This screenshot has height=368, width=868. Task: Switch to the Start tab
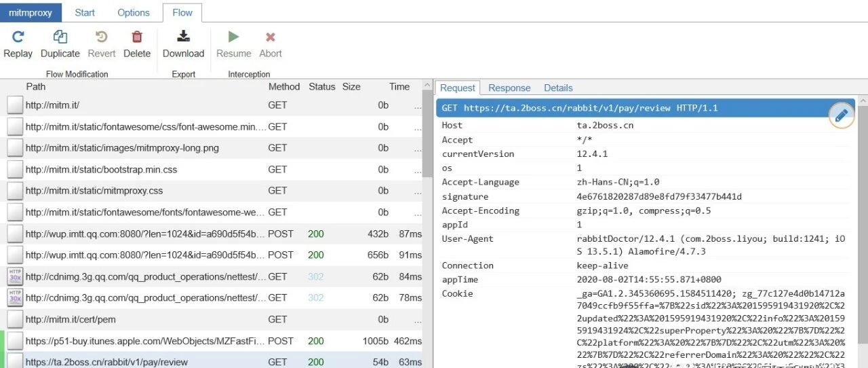(x=85, y=12)
